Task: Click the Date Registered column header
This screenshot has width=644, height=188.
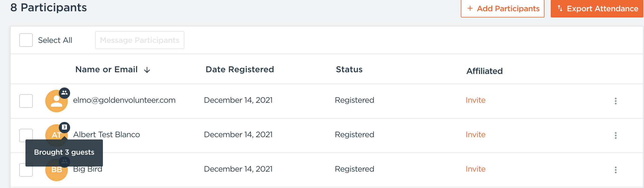Action: [x=240, y=69]
